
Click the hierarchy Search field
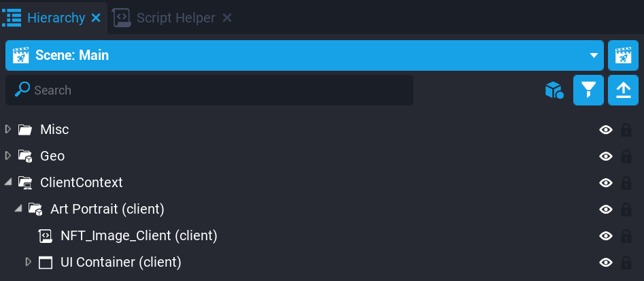point(218,90)
